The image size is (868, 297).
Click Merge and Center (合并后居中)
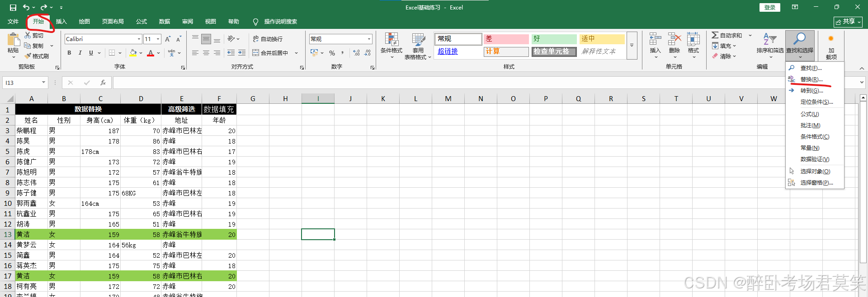pyautogui.click(x=270, y=53)
